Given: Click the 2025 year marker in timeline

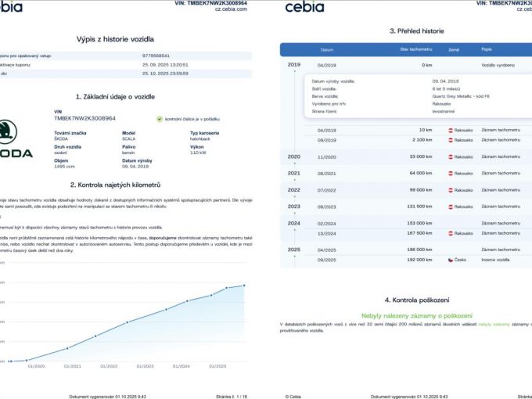Looking at the screenshot, I should [294, 250].
